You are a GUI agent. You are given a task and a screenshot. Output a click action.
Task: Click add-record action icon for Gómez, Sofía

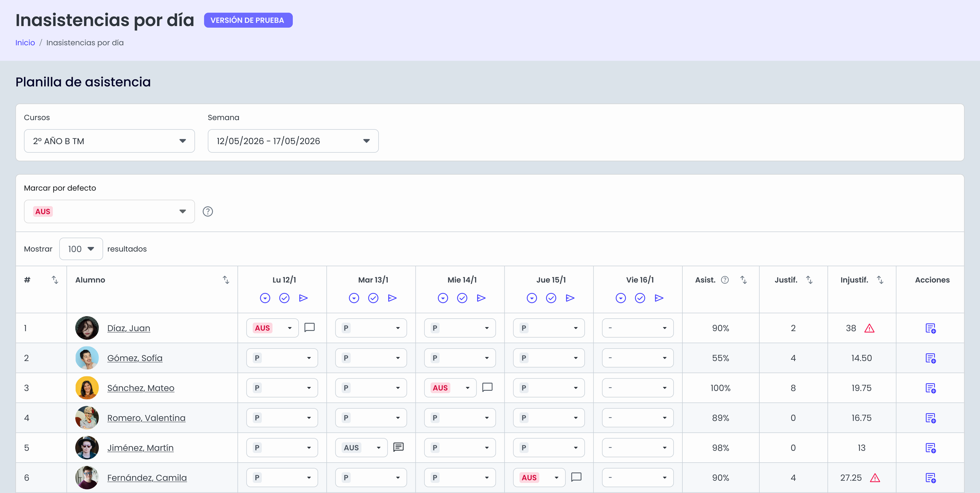931,358
